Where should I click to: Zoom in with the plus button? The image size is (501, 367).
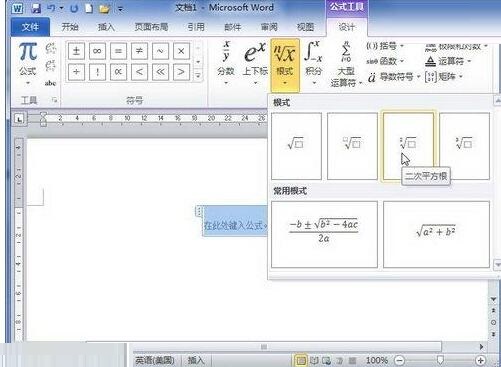(480, 360)
